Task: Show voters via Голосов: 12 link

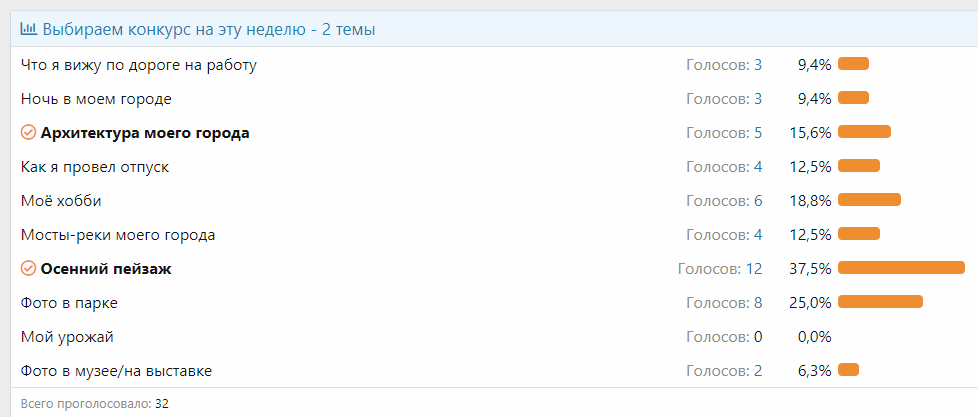Action: click(720, 269)
